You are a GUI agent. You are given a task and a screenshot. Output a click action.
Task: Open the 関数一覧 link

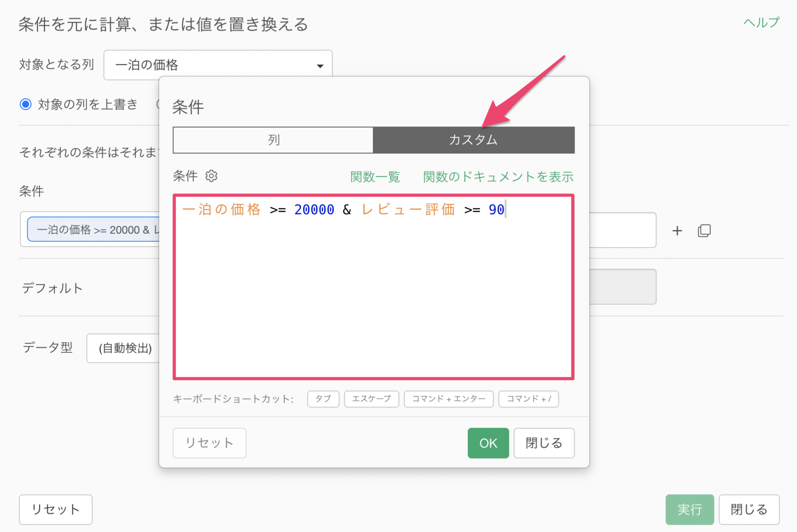point(375,177)
